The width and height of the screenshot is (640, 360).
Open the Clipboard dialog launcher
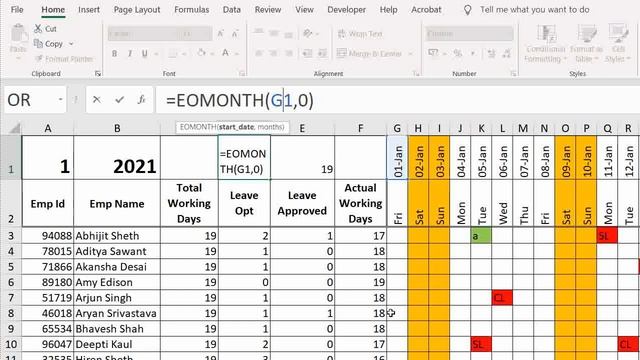98,73
